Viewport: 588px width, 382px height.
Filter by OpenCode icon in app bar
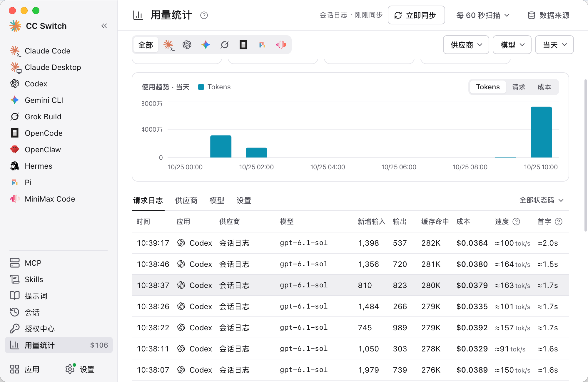point(243,45)
